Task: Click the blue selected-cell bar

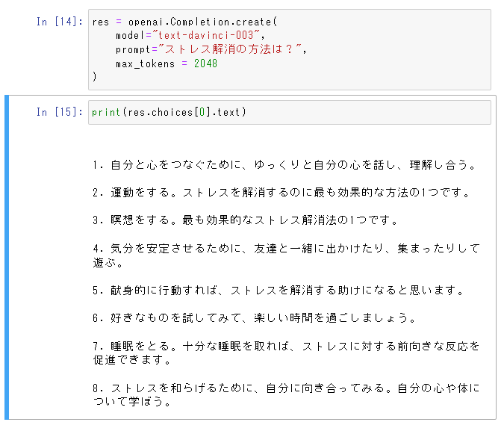Action: pos(7,257)
